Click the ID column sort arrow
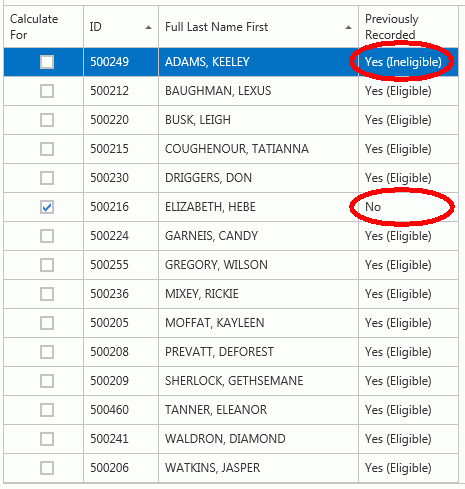465x489 pixels. [x=148, y=28]
